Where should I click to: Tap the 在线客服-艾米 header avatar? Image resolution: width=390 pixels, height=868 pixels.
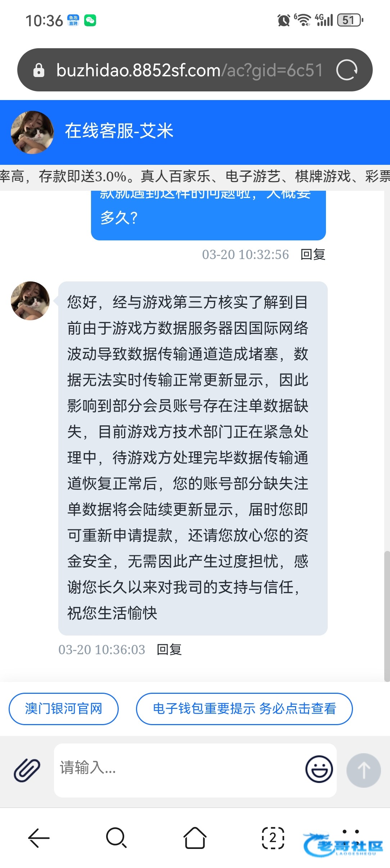(32, 132)
